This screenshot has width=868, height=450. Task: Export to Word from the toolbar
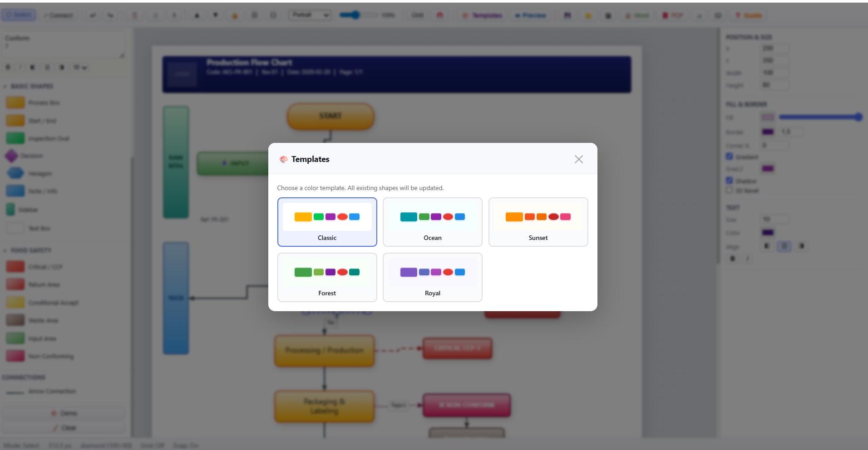(637, 15)
